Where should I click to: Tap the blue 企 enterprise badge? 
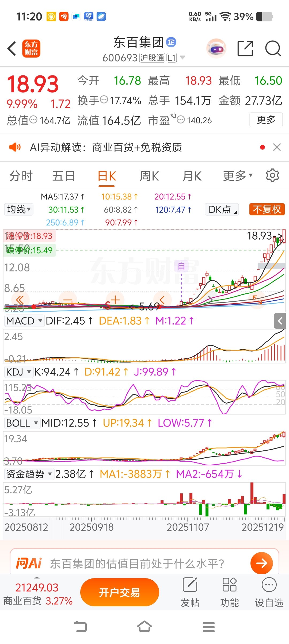[171, 42]
